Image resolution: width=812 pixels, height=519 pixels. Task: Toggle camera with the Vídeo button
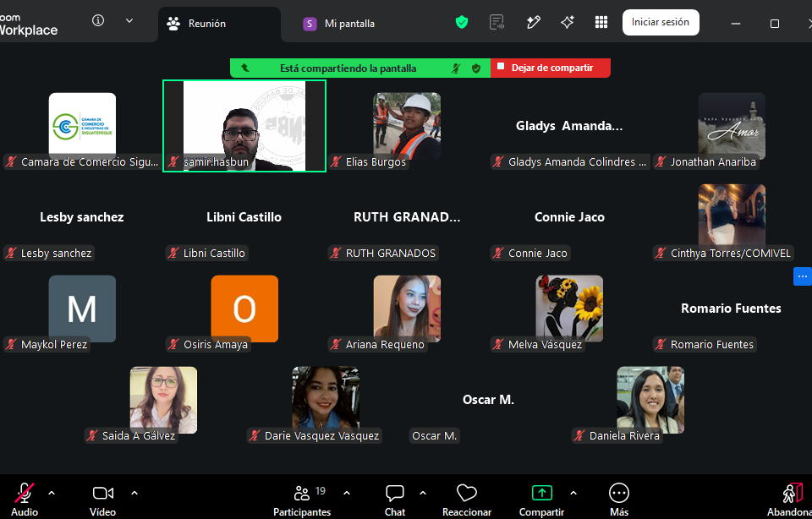point(102,500)
